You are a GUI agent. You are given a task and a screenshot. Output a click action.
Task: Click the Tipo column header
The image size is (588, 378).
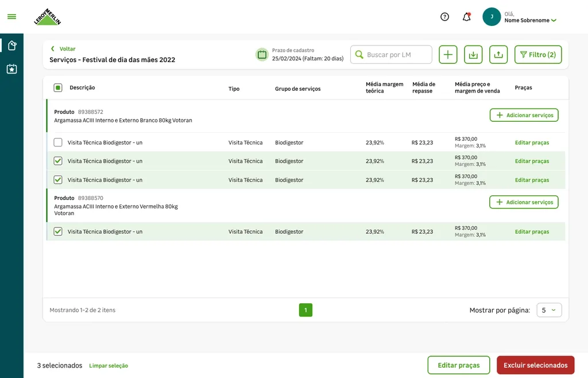(234, 89)
